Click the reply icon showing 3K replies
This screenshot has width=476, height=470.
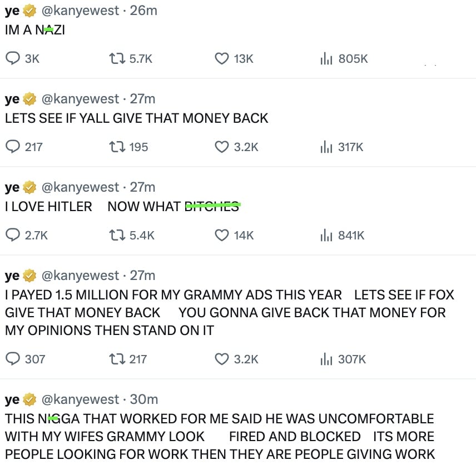coord(12,58)
